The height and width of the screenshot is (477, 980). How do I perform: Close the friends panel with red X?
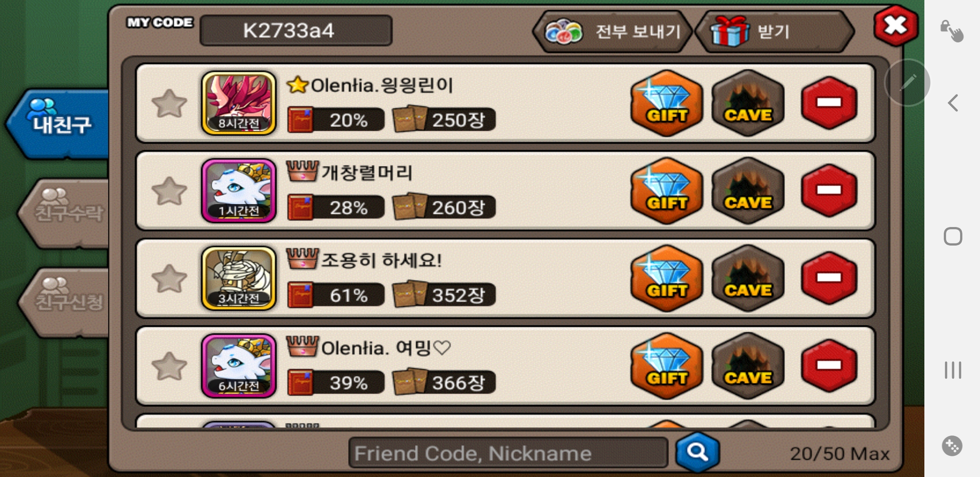[896, 26]
